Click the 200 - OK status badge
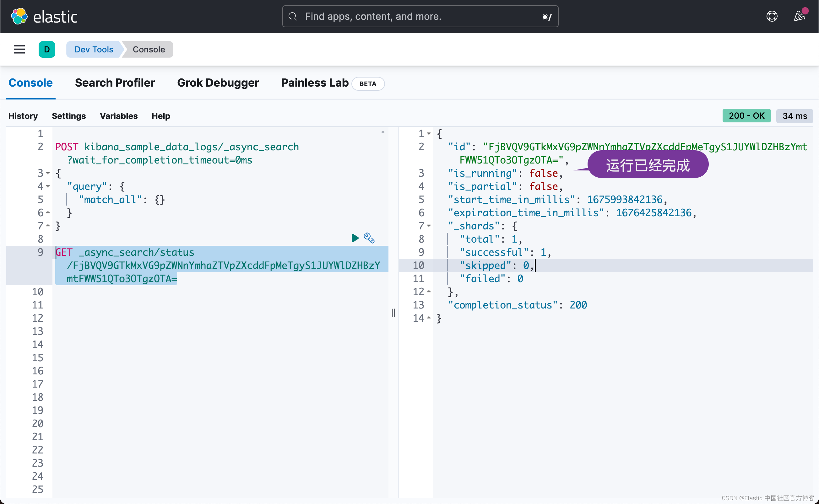The image size is (819, 504). (746, 116)
